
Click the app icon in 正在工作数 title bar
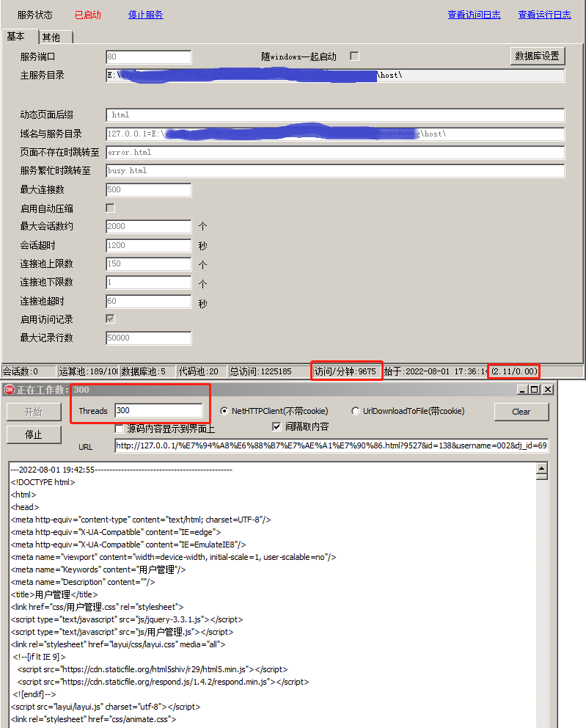10,390
